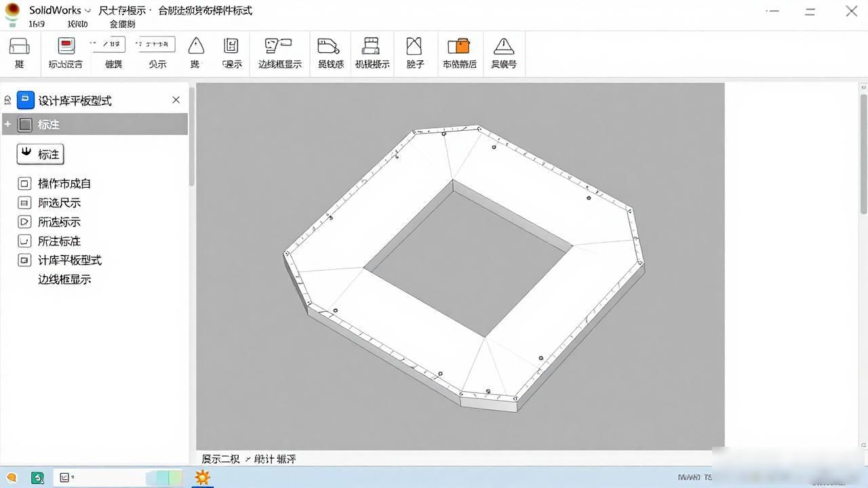Viewport: 868px width, 488px height.
Task: Click the ribbon tool labeled 显示
Action: tap(231, 54)
